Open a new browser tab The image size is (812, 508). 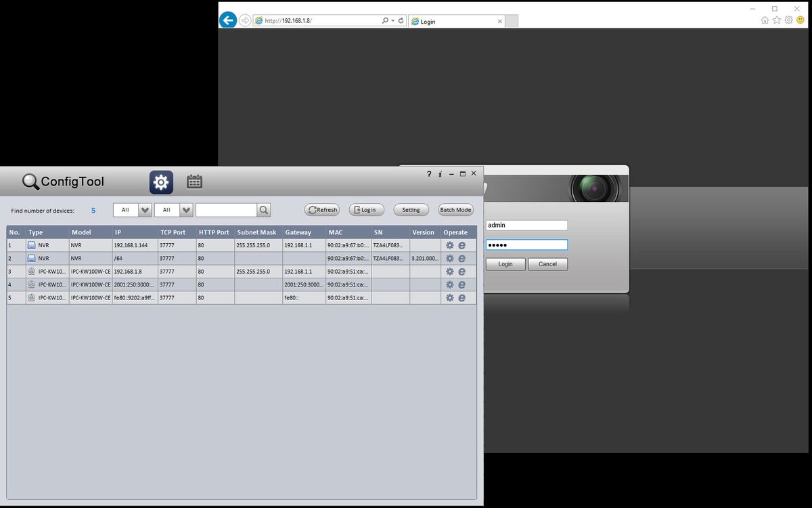point(512,21)
